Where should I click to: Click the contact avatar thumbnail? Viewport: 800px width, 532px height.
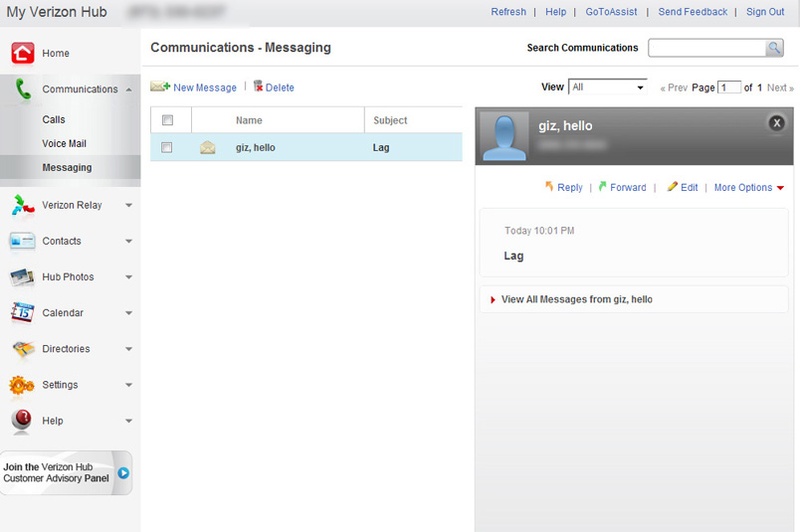pos(504,137)
